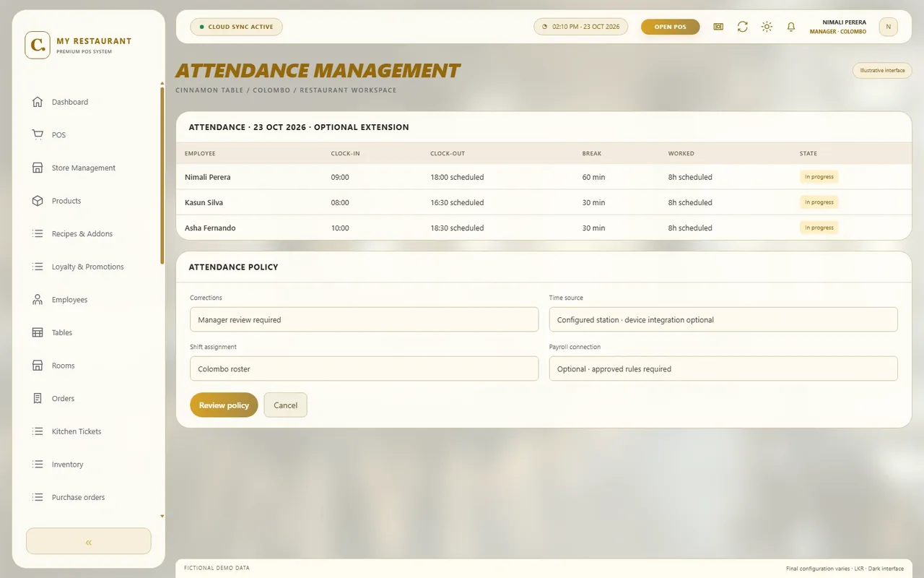Open Purchase orders menu item

pos(88,497)
